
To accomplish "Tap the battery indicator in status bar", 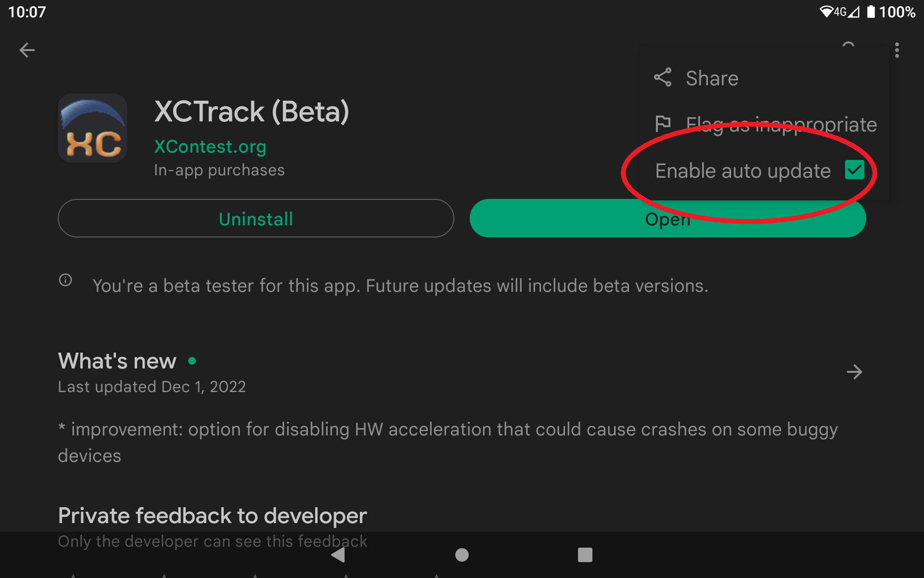I will click(x=871, y=12).
